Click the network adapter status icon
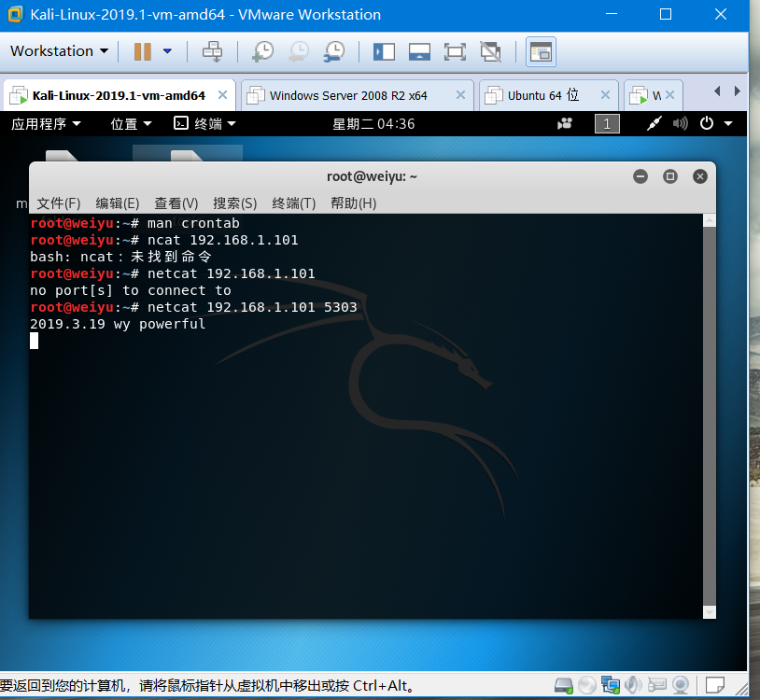The width and height of the screenshot is (760, 700). click(611, 685)
